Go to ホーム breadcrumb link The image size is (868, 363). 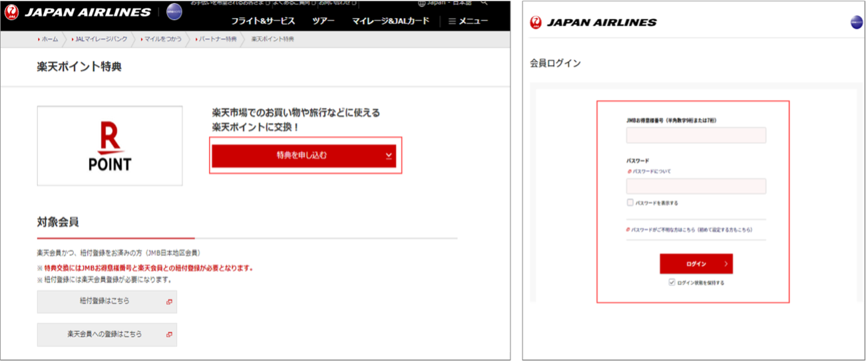tap(49, 39)
